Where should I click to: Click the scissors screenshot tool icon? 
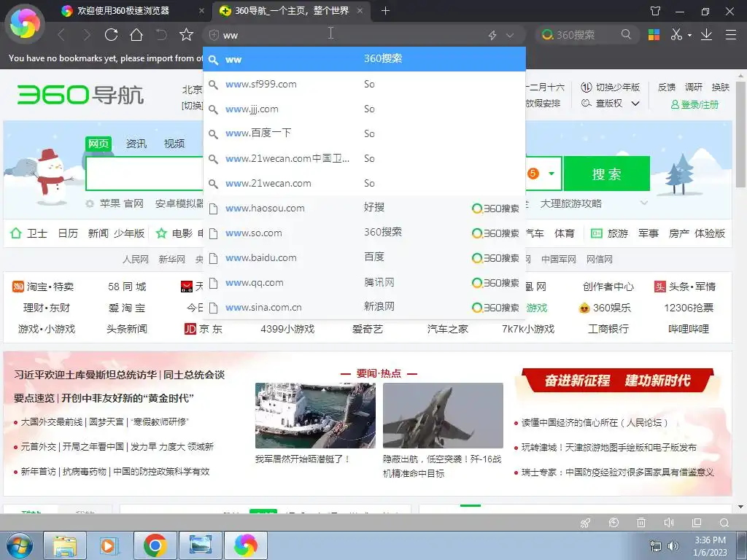point(676,34)
